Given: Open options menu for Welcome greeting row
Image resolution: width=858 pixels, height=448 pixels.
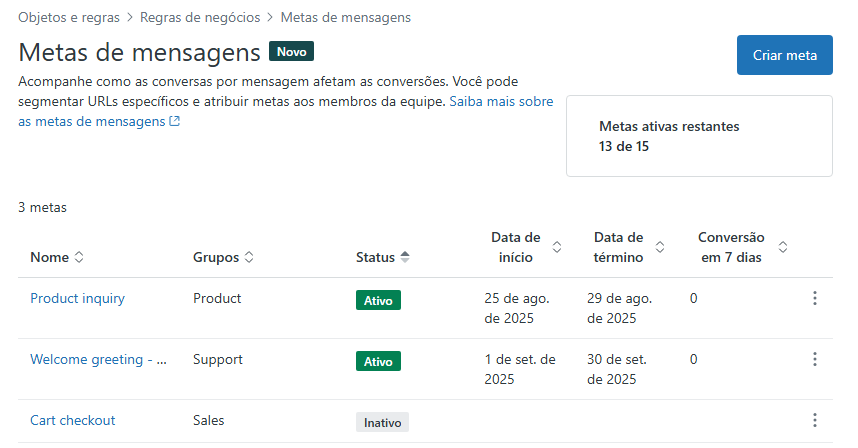Looking at the screenshot, I should (815, 360).
